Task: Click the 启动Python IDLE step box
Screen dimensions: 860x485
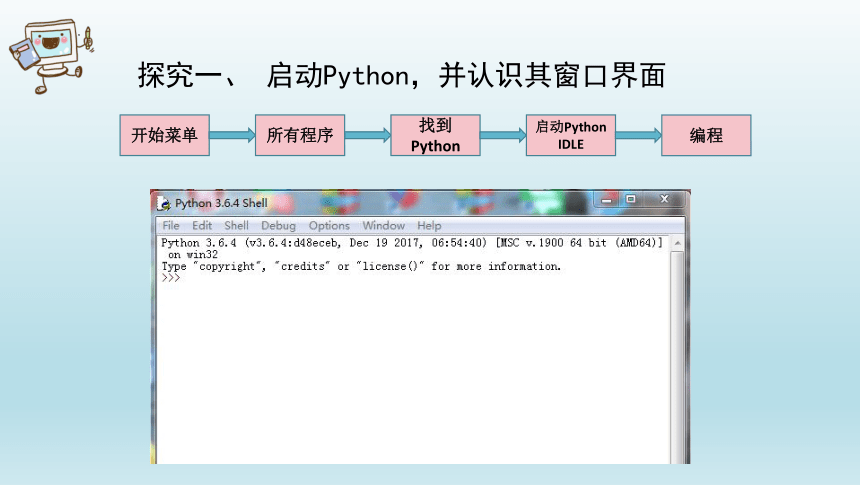Action: pyautogui.click(x=571, y=135)
